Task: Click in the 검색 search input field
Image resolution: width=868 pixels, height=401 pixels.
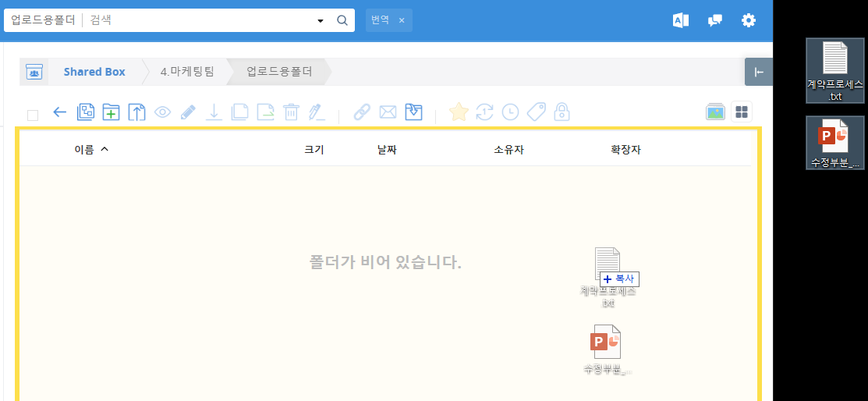Action: pyautogui.click(x=203, y=20)
